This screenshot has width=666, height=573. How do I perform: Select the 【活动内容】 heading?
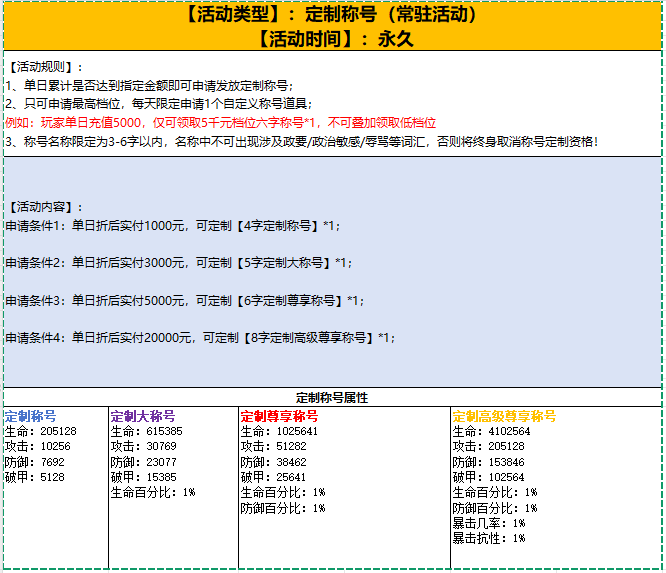[x=46, y=207]
